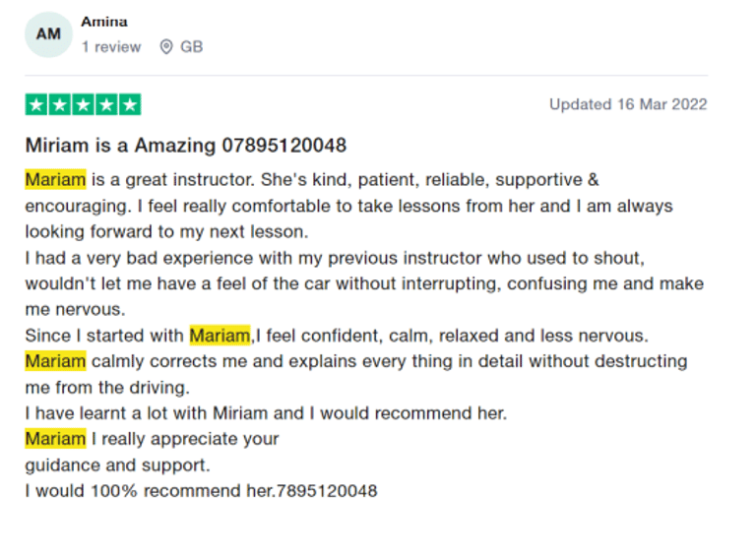Click highlighted Mariam before 'I really appreciate'

[x=55, y=439]
